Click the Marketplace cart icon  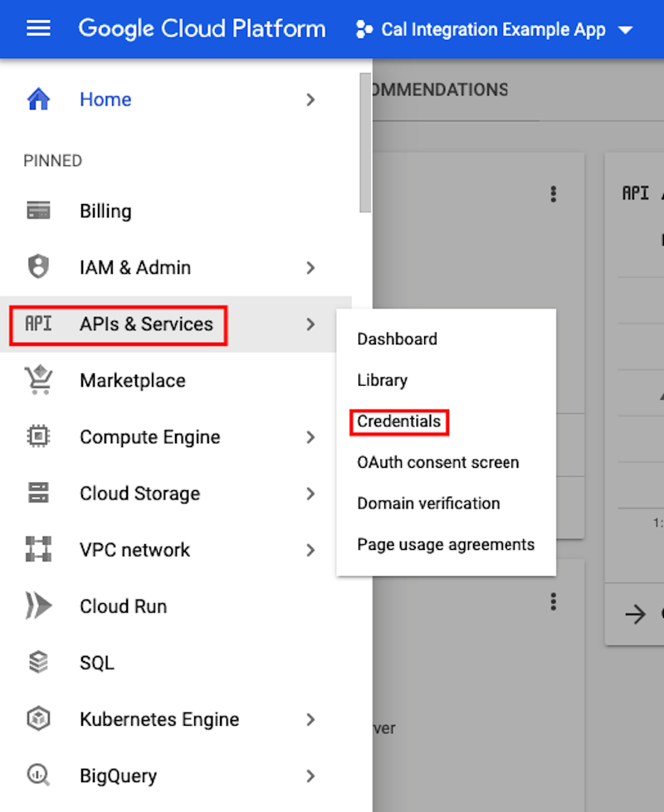(x=36, y=380)
